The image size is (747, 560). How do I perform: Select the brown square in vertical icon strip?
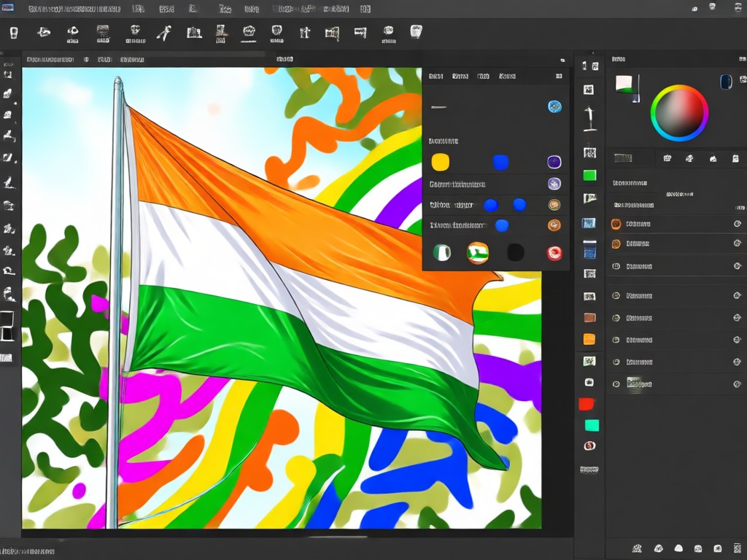(x=589, y=318)
